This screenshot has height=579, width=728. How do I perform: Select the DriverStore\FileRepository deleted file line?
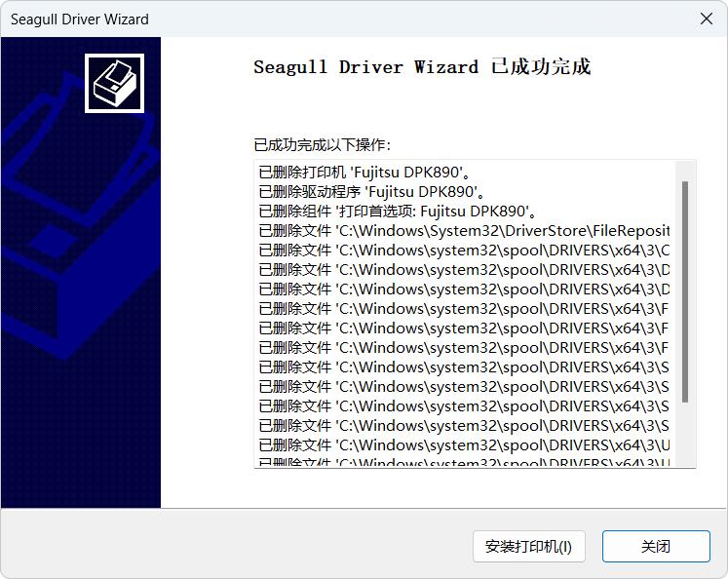pos(464,231)
